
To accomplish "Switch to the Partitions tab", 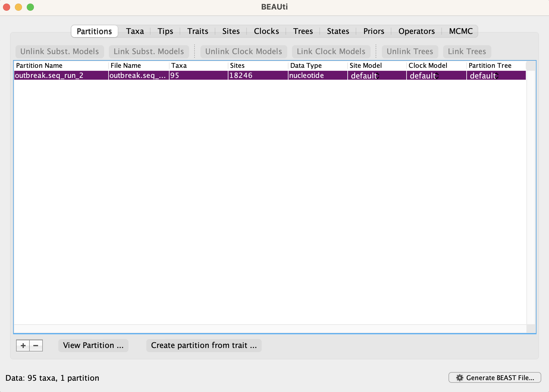I will click(94, 31).
